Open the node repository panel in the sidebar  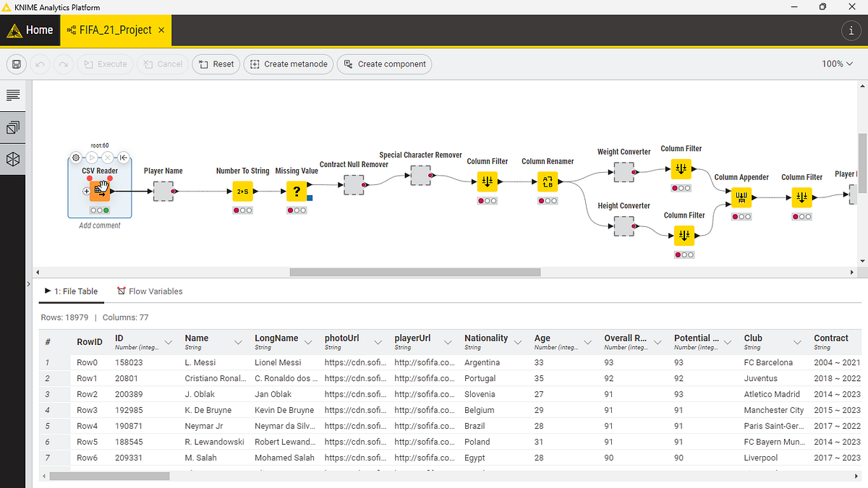[13, 159]
